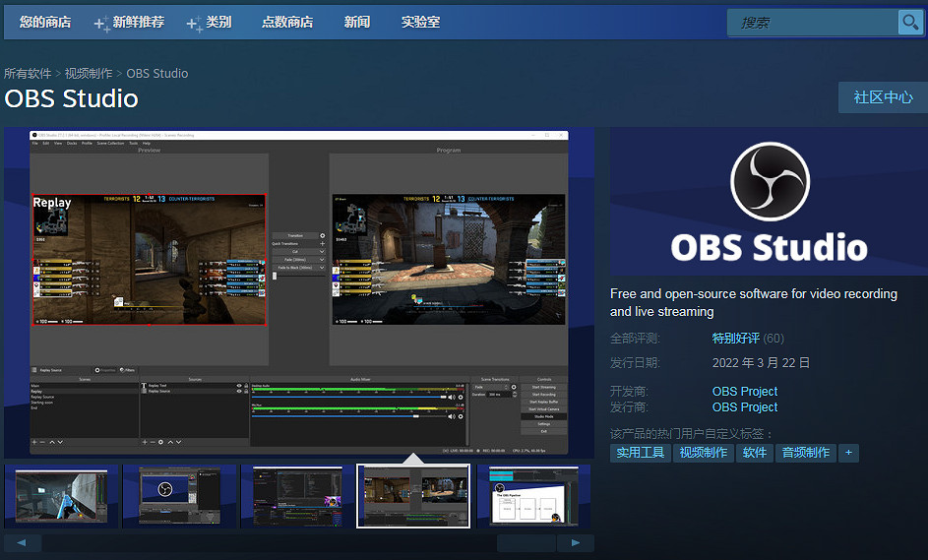Click the plus button to add a tag
The image size is (928, 560).
point(847,453)
